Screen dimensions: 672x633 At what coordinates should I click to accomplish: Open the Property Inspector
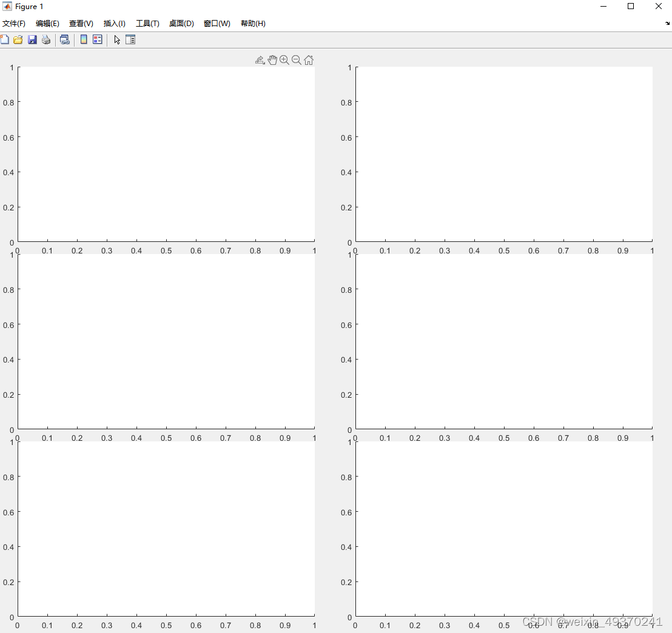point(130,39)
